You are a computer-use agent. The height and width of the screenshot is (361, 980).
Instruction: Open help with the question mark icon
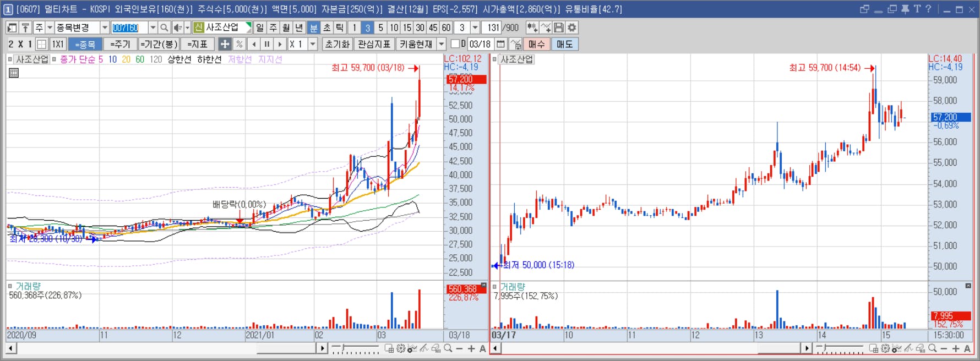coord(928,9)
